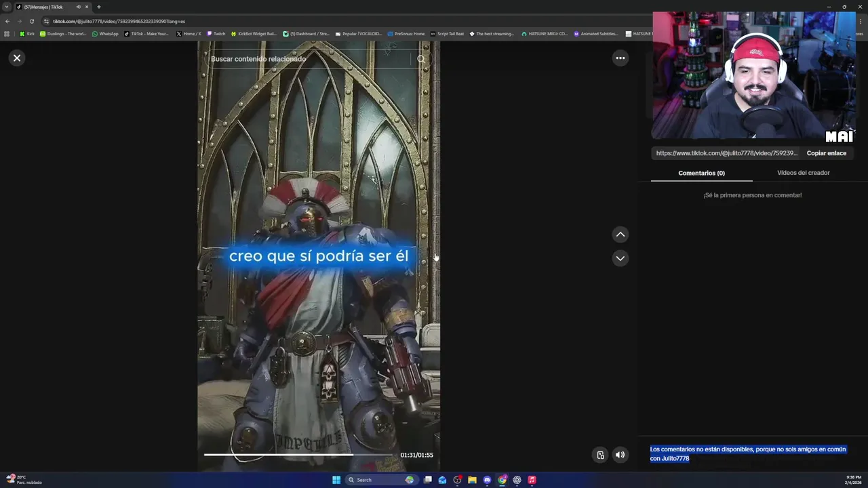The width and height of the screenshot is (868, 488).
Task: Switch to 'Comentarios (0)' tab
Action: [x=701, y=173]
